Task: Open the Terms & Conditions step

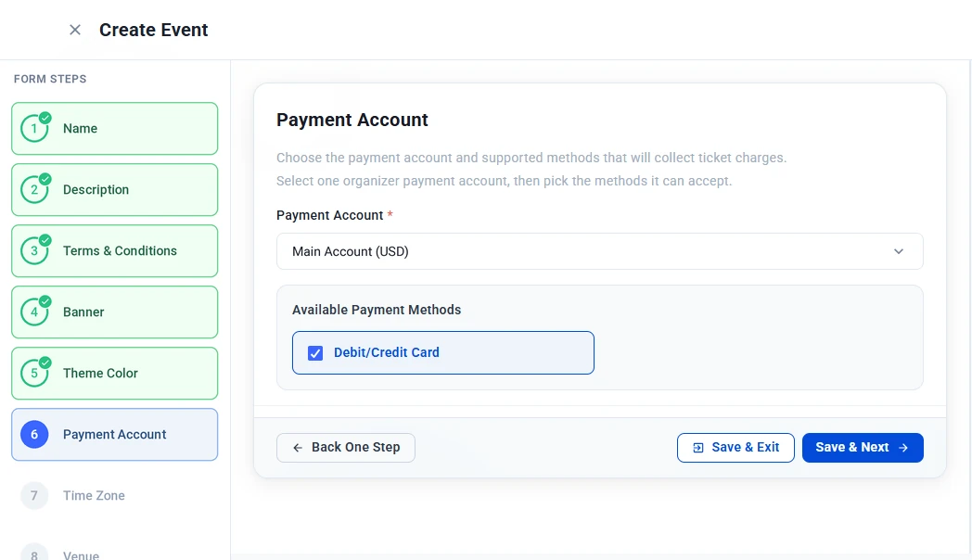Action: click(x=115, y=251)
